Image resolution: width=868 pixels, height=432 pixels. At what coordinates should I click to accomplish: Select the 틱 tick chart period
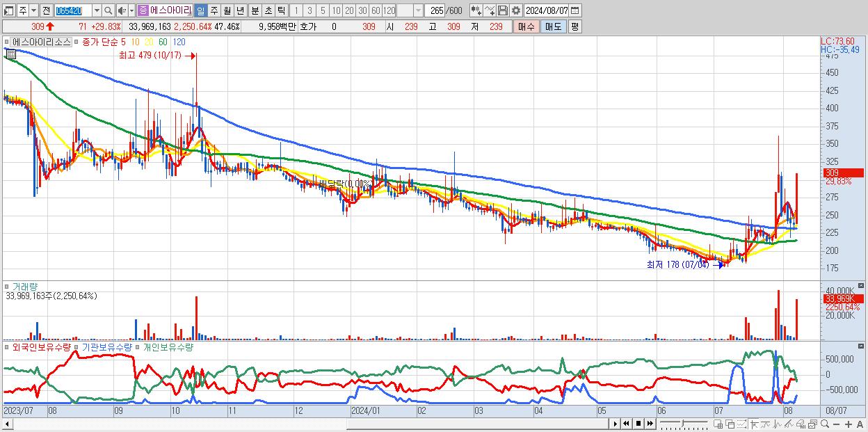tap(281, 10)
